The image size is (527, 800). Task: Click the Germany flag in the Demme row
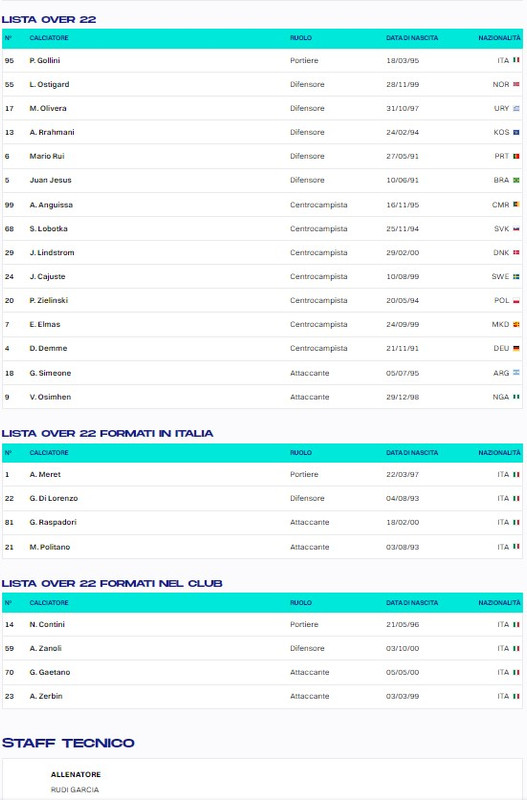click(516, 348)
